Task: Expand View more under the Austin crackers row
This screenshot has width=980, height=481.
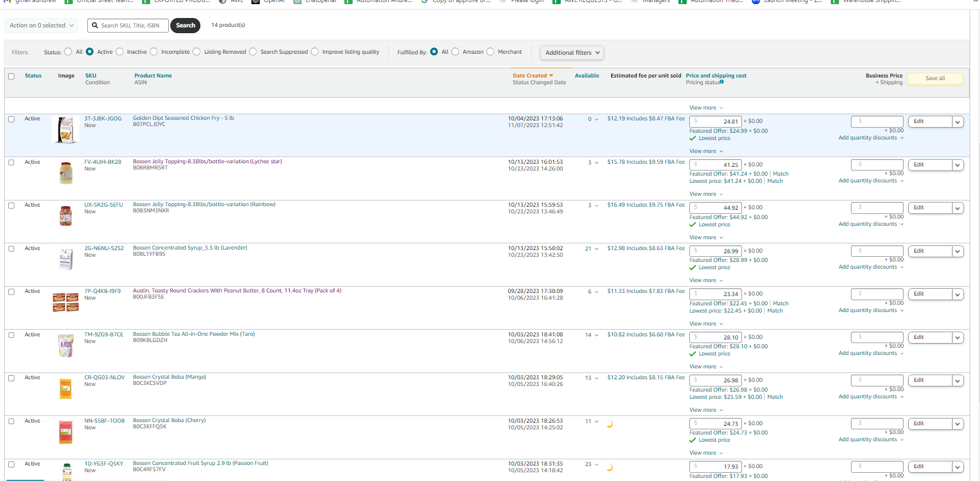Action: click(706, 323)
